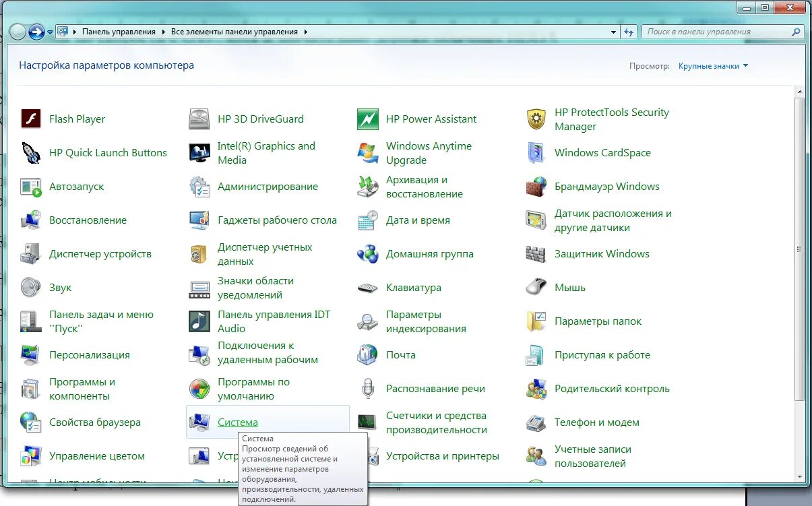The image size is (812, 506).
Task: Click the Защитник Windows icon
Action: [536, 254]
